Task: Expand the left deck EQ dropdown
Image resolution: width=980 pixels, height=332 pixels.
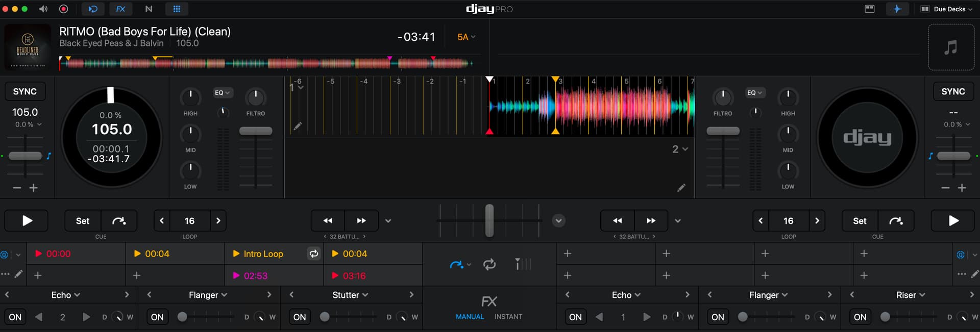Action: point(223,93)
